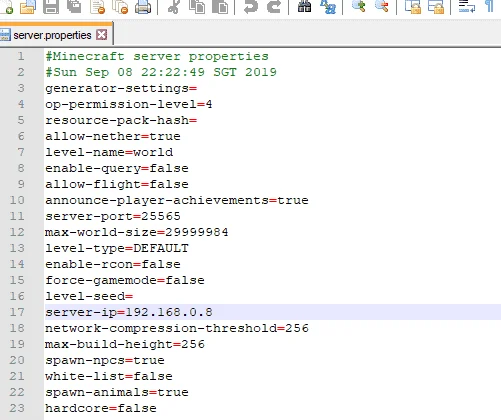Click the Close document toolbar icon
The image size is (501, 420).
coord(98,6)
